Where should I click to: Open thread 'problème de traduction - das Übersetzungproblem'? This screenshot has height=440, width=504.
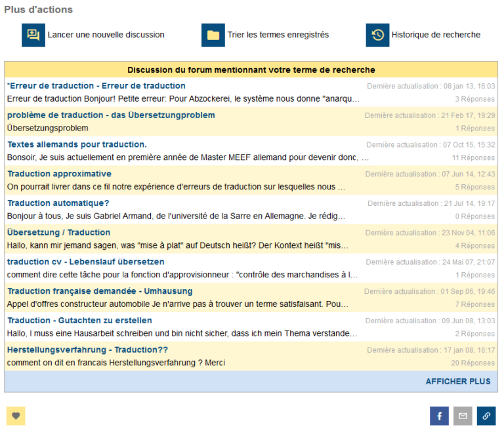pos(111,115)
